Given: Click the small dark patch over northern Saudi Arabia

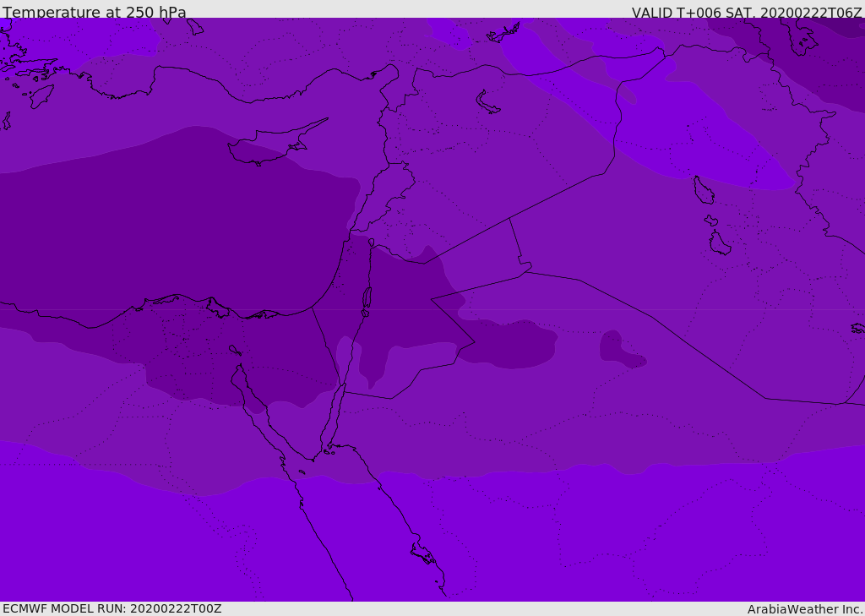Looking at the screenshot, I should point(621,349).
